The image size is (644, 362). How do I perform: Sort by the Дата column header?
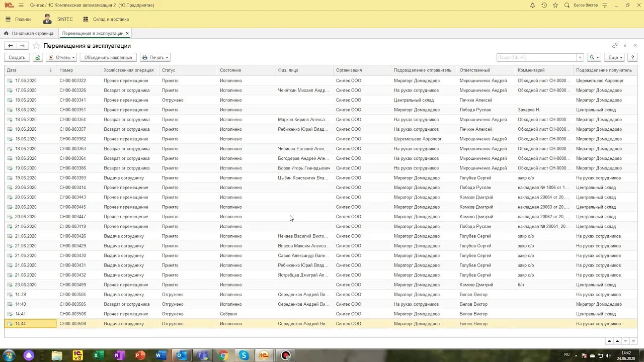[x=30, y=70]
